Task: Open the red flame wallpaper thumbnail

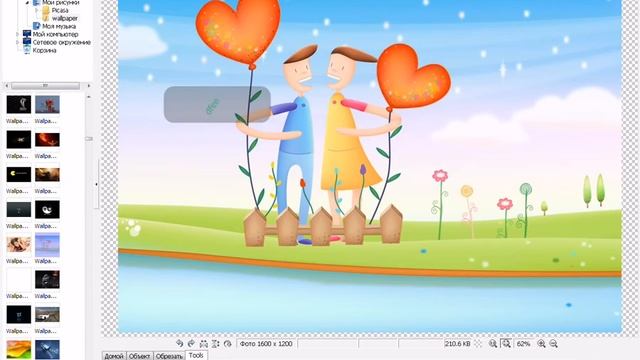Action: pyautogui.click(x=47, y=140)
